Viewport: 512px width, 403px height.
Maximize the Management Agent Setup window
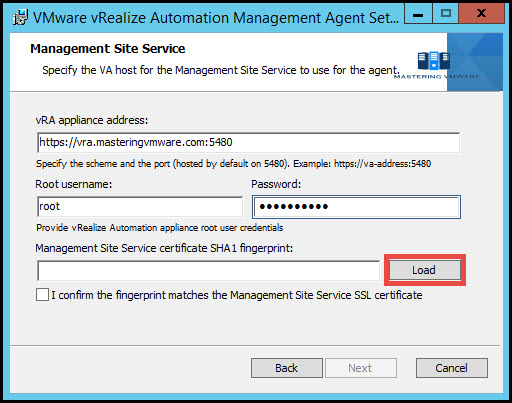click(446, 14)
